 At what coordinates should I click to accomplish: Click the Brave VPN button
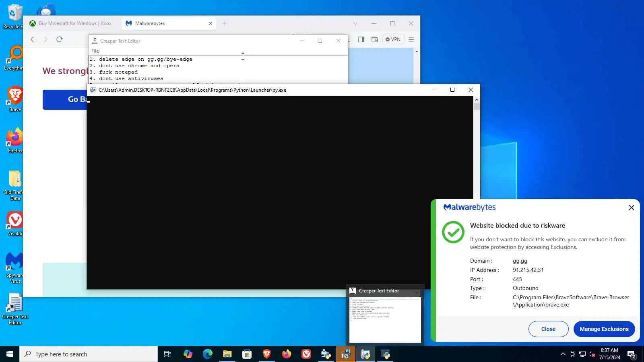393,39
